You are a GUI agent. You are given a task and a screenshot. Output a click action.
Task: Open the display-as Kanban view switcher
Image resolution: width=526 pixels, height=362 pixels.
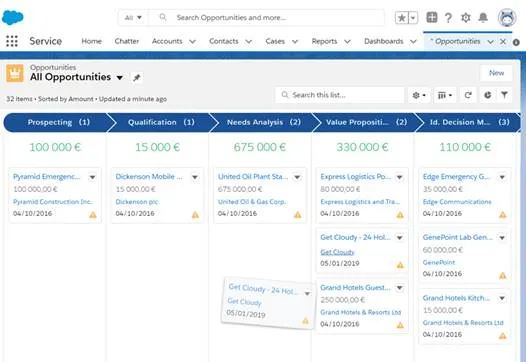click(445, 95)
